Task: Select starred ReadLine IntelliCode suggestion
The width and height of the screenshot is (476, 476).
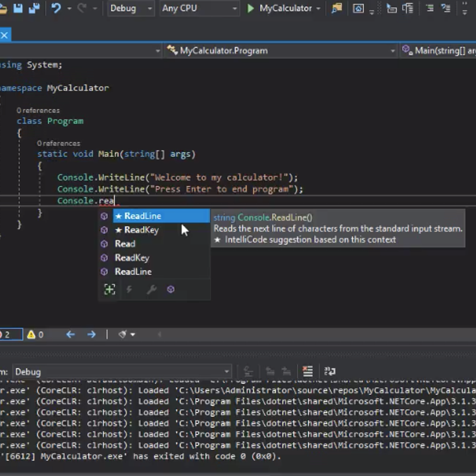Action: (x=142, y=216)
